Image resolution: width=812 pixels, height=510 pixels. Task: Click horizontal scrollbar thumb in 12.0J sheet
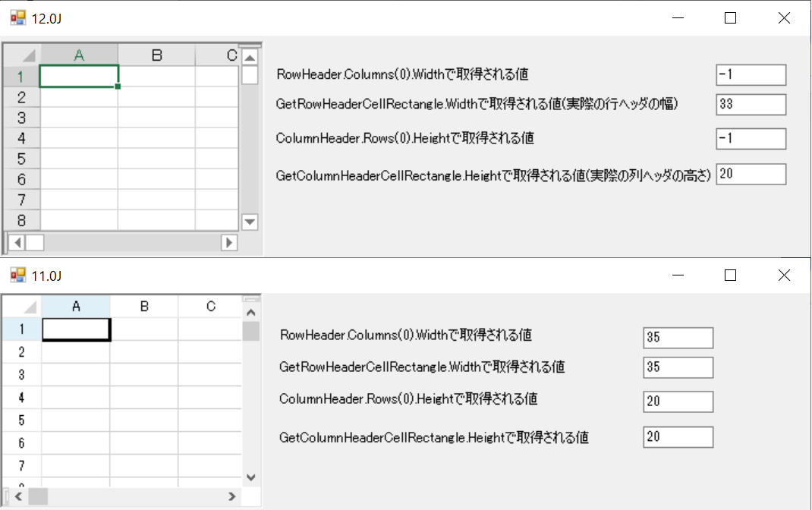pyautogui.click(x=35, y=242)
